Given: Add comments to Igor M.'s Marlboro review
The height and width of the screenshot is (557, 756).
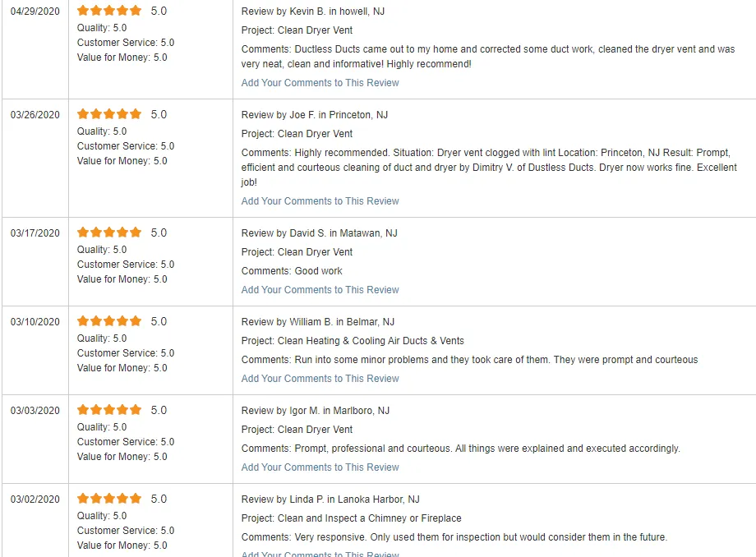Looking at the screenshot, I should pyautogui.click(x=320, y=467).
